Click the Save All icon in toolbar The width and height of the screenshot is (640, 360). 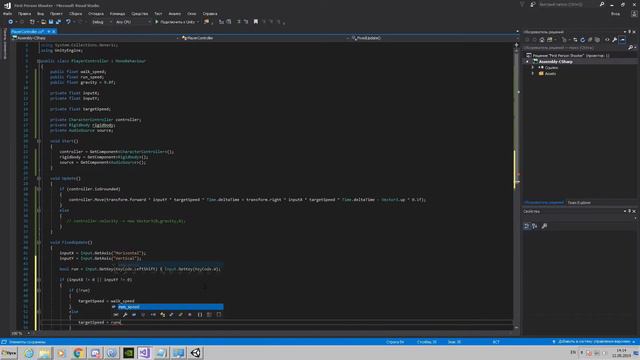(x=58, y=22)
